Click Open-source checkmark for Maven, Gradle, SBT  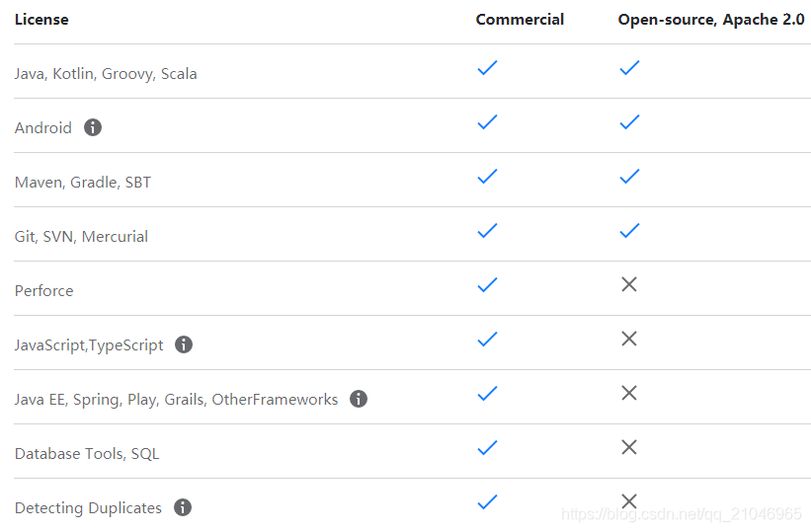pyautogui.click(x=629, y=177)
